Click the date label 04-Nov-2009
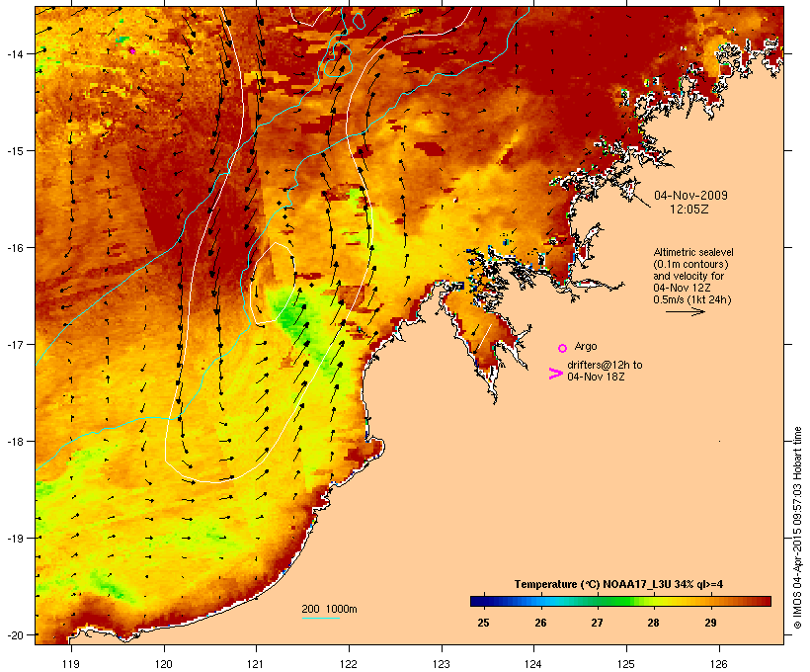 pos(690,196)
